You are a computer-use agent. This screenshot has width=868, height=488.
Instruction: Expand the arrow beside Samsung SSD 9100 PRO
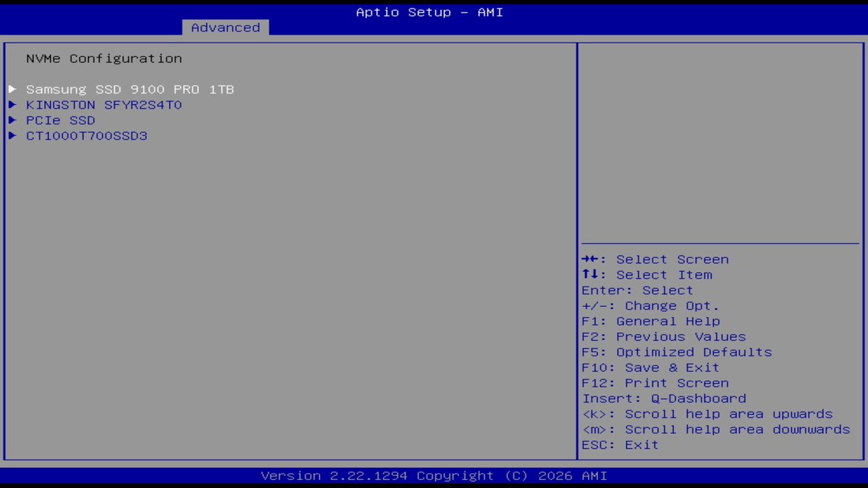12,89
